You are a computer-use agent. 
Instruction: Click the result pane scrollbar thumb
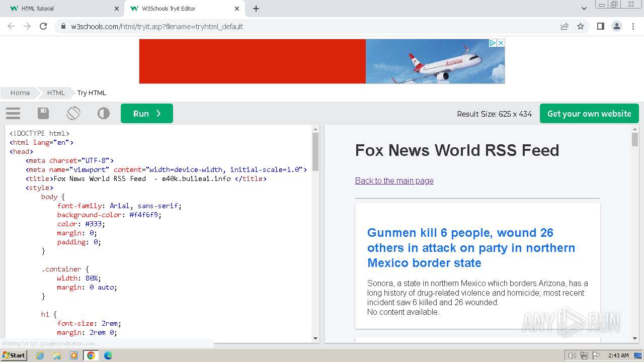[635, 140]
